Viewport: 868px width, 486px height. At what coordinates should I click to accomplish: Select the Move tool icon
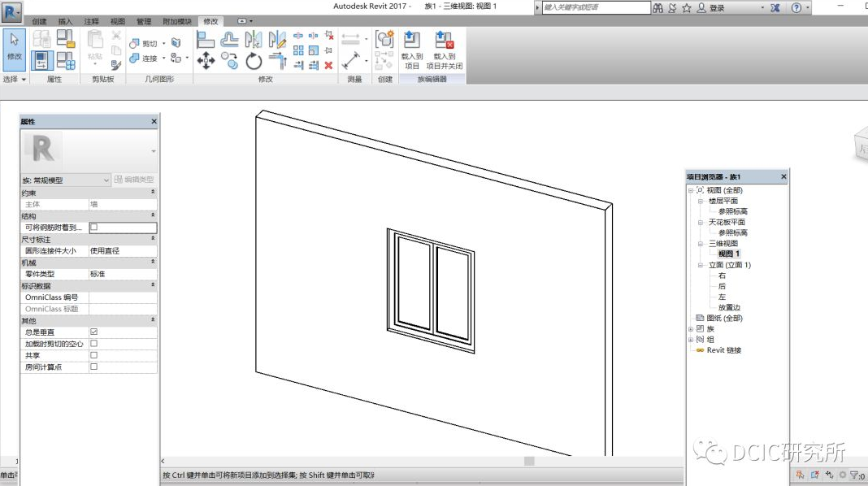[206, 60]
